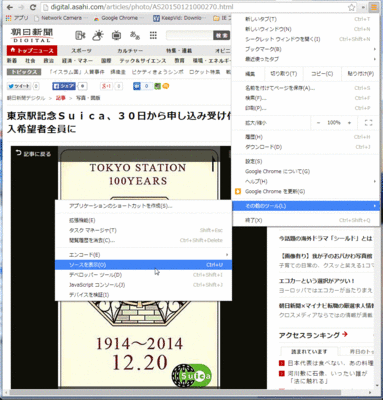Expand the highlighted その他のツール(L) submenu
The height and width of the screenshot is (400, 383).
point(305,206)
